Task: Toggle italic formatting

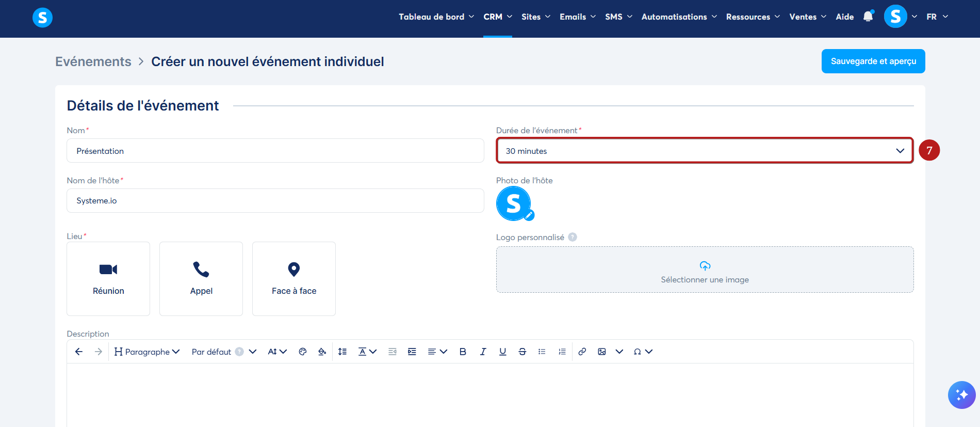Action: pyautogui.click(x=483, y=352)
